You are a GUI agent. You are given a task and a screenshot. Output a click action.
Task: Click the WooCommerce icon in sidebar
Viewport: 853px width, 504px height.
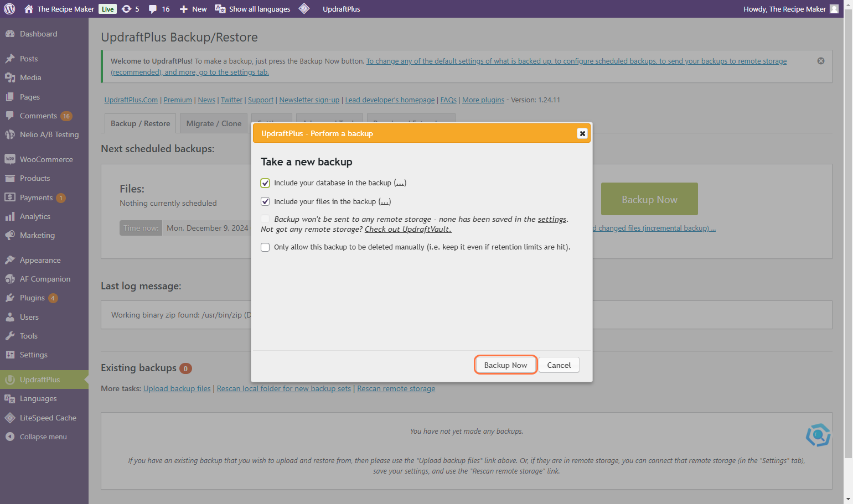10,159
